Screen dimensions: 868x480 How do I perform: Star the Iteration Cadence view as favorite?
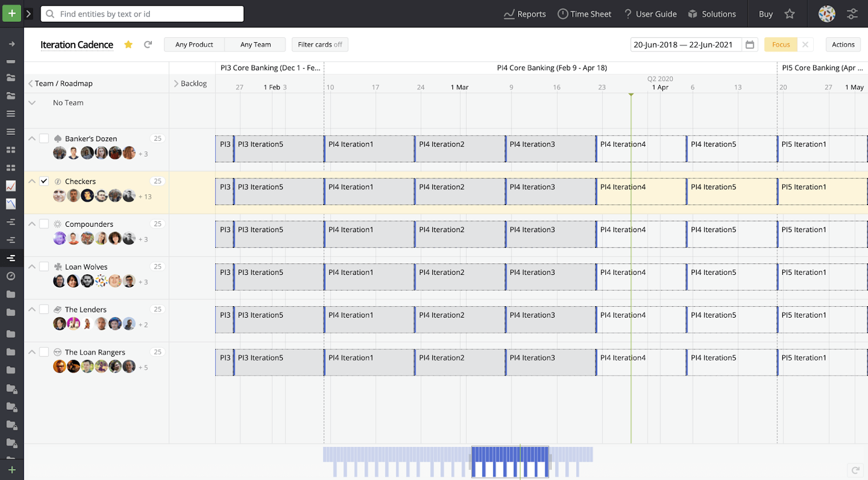128,45
